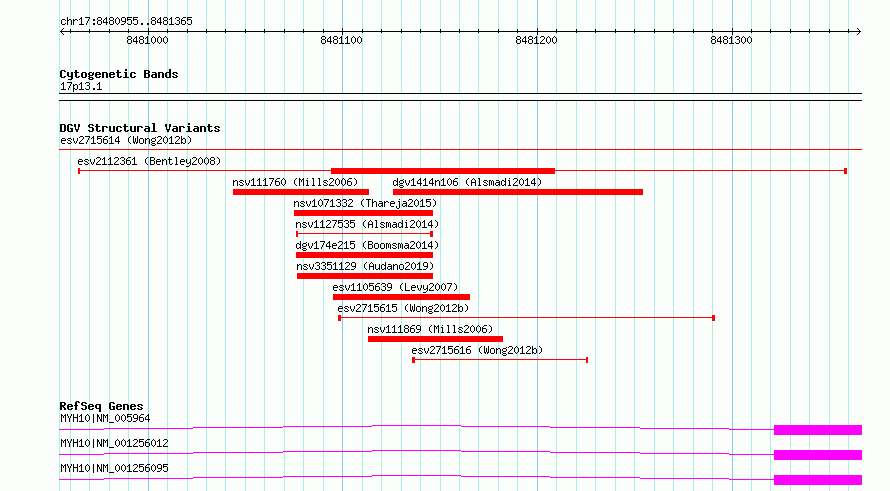Screen dimensions: 890x491
Task: Click the thick red bar of esv2112361
Action: pos(443,171)
